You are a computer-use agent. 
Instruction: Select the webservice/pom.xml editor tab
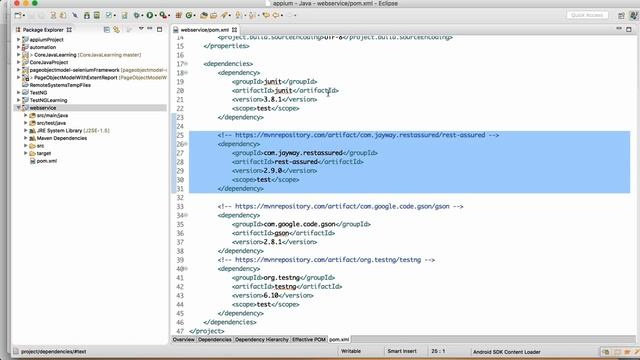pos(204,30)
